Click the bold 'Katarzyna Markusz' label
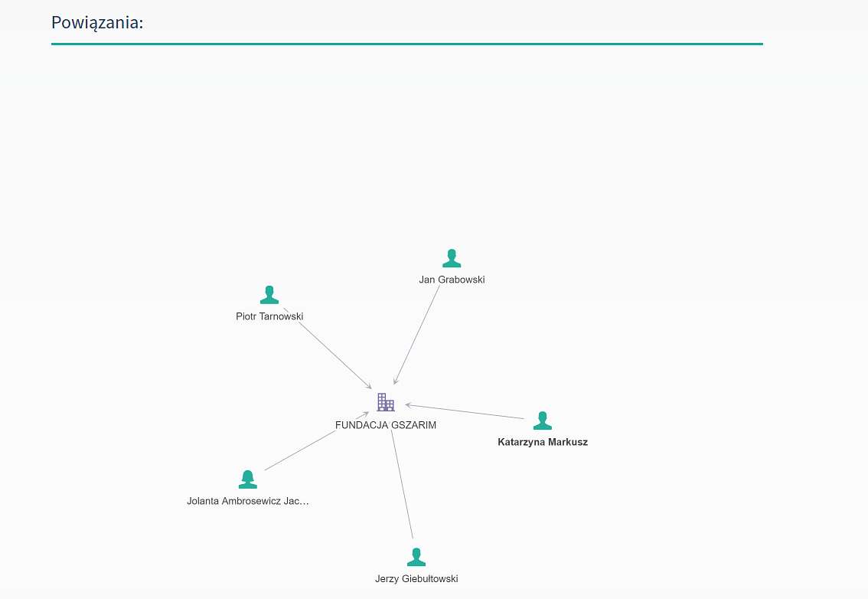The height and width of the screenshot is (599, 868). click(543, 442)
